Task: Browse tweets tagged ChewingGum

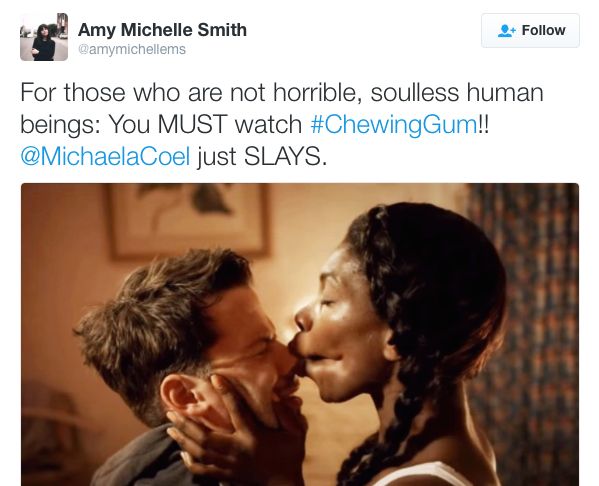Action: point(394,125)
